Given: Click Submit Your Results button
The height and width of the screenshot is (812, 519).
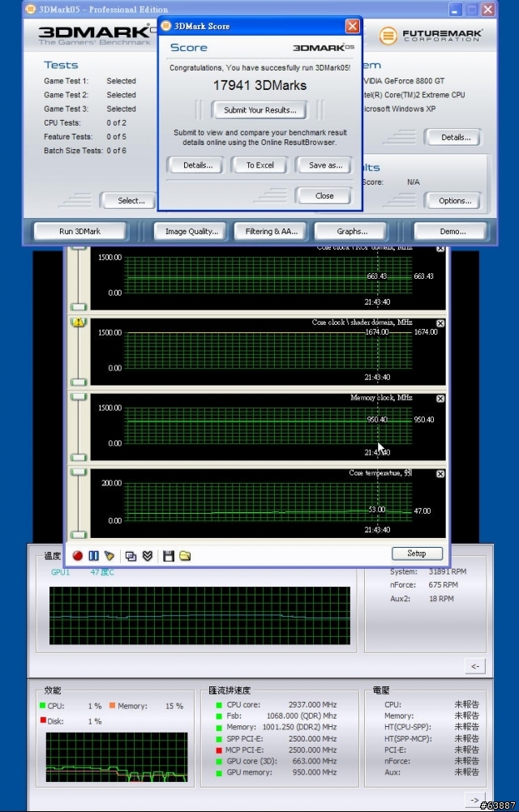Looking at the screenshot, I should pos(260,109).
